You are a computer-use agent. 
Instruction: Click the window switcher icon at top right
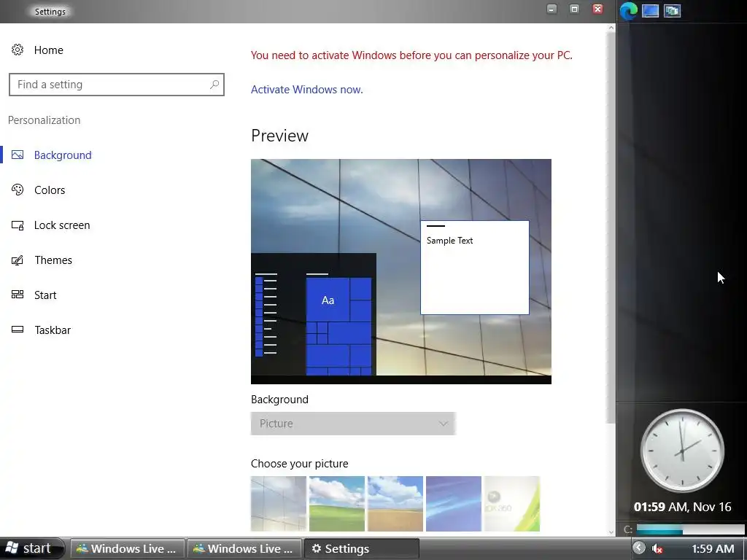point(672,10)
